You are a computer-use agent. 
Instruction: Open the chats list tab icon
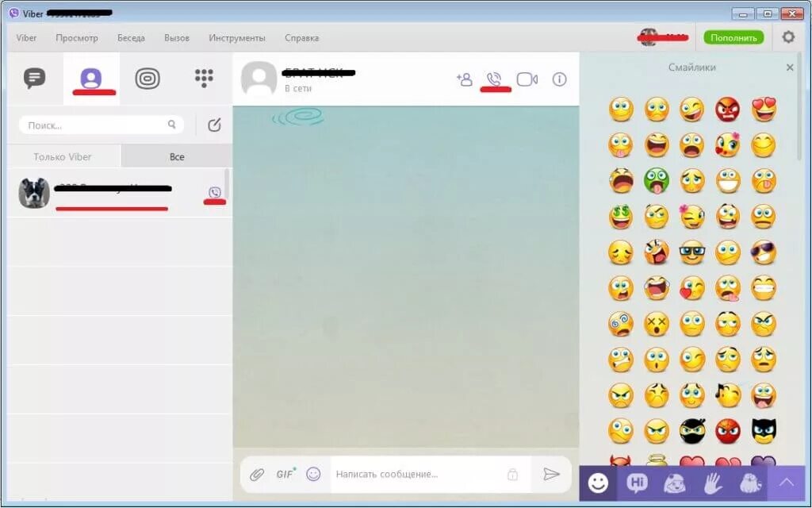pos(35,79)
